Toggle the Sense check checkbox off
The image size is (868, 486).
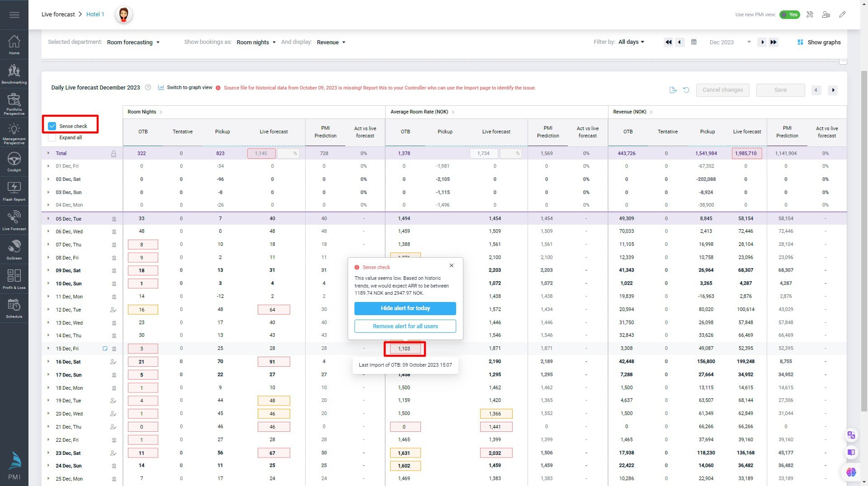(52, 127)
